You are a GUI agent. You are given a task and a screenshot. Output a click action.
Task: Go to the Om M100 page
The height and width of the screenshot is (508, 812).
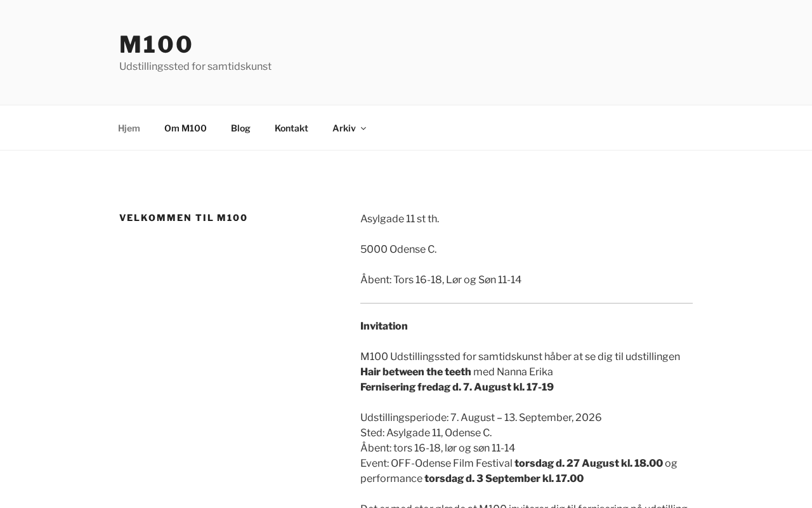coord(185,128)
